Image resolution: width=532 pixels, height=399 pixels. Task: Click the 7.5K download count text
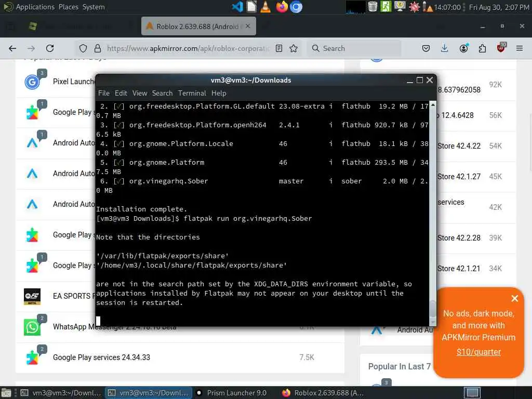click(x=307, y=357)
